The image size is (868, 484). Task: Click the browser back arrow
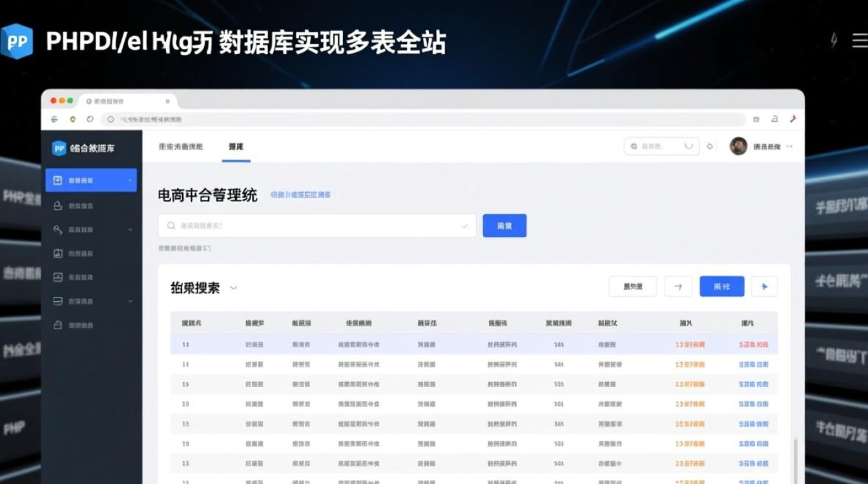pos(54,119)
